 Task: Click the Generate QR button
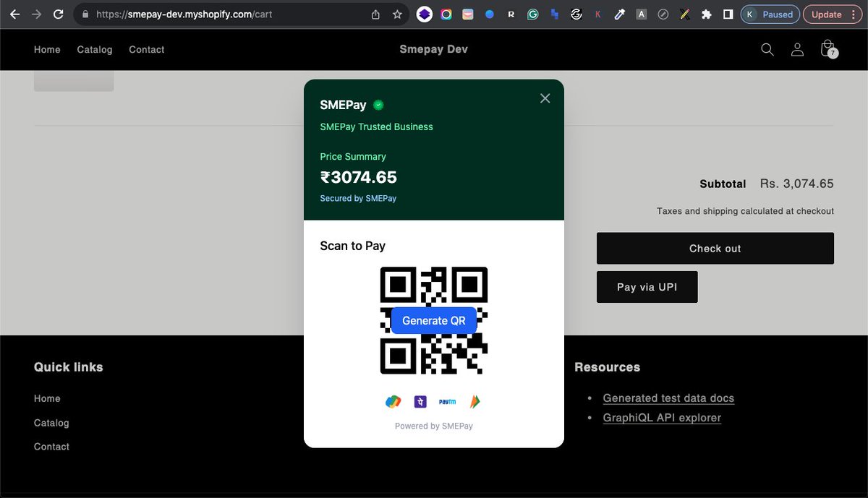[434, 320]
